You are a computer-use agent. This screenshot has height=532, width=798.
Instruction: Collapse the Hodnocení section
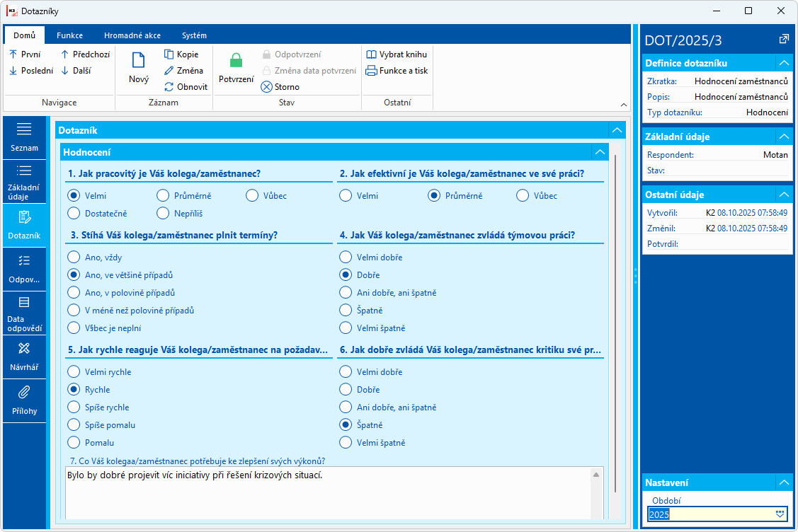(x=600, y=152)
